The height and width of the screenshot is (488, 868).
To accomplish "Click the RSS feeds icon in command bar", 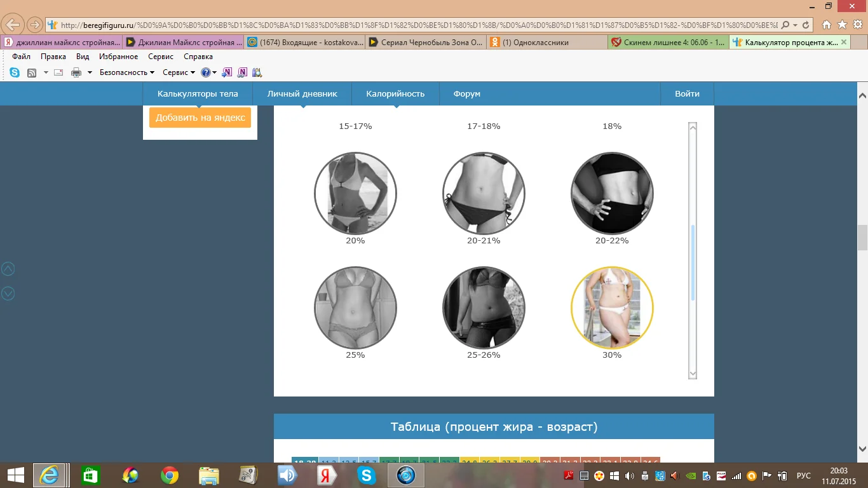I will tap(32, 72).
